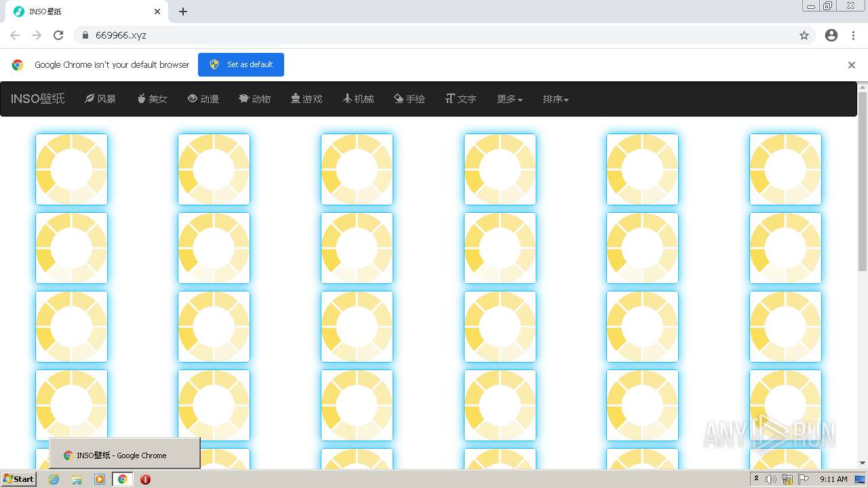Click the INSO壁纸 brand link
This screenshot has width=868, height=488.
pos(38,99)
